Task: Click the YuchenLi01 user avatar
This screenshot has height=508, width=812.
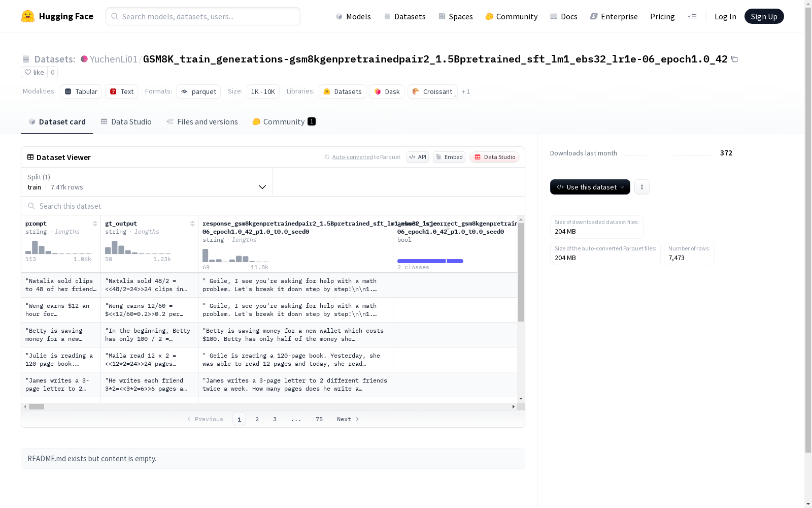Action: pos(84,59)
